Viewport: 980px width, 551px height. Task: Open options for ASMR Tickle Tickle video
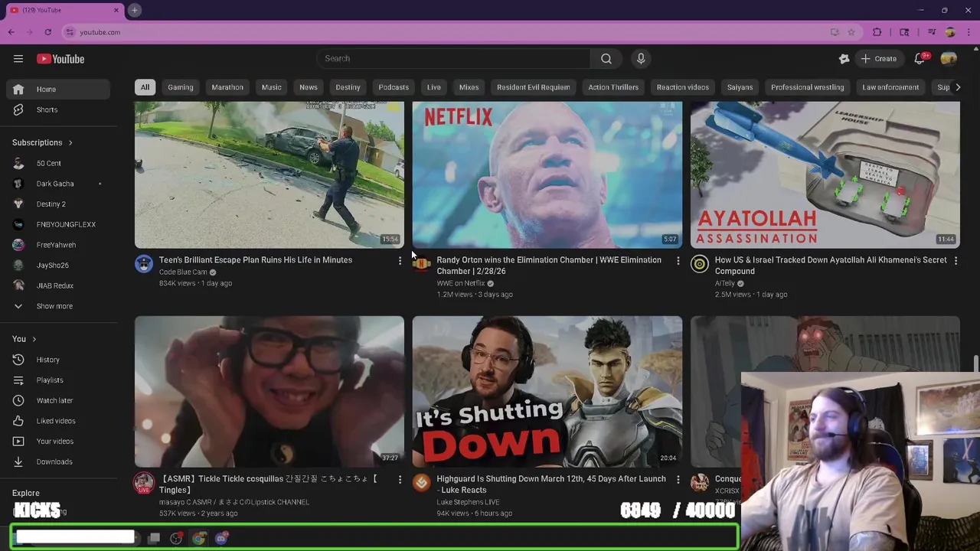point(400,480)
